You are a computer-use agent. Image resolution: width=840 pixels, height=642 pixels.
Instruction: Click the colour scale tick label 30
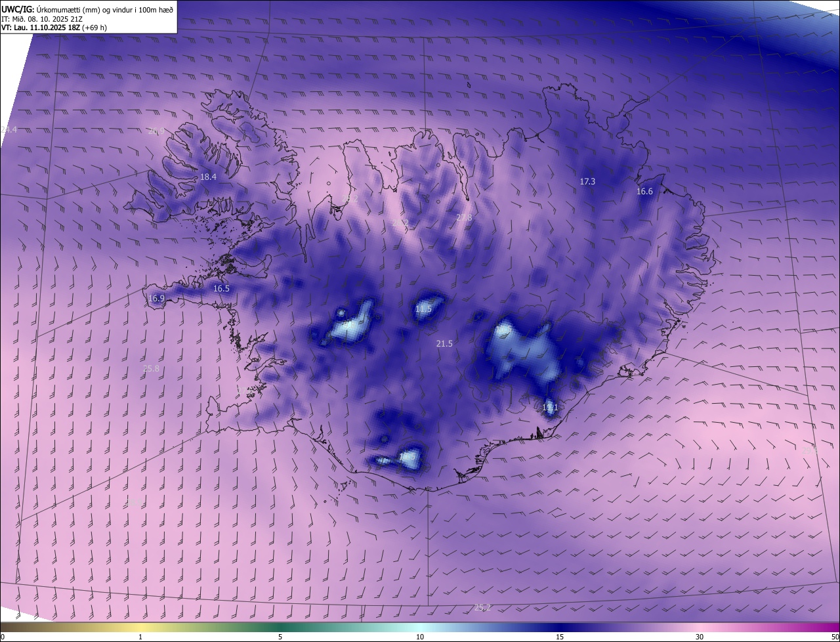(700, 637)
